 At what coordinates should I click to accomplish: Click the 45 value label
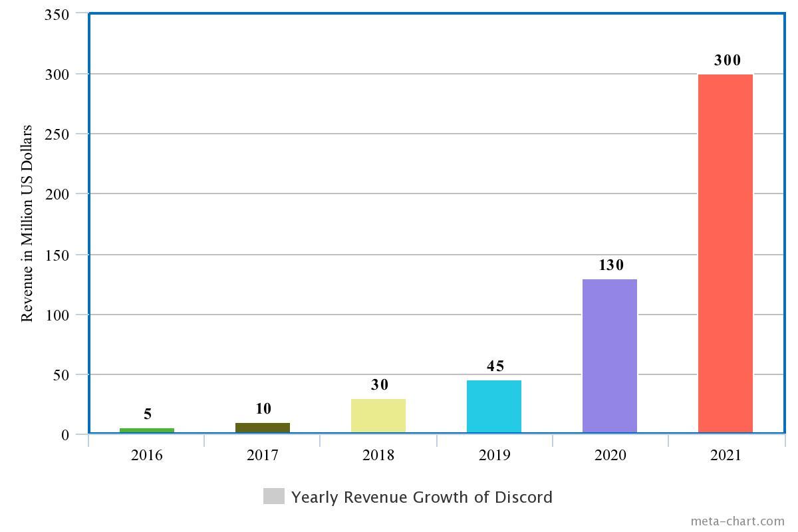(495, 366)
